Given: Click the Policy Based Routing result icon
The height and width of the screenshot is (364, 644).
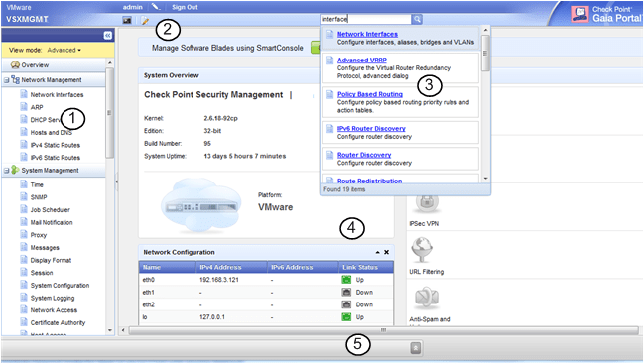Looking at the screenshot, I should [329, 95].
